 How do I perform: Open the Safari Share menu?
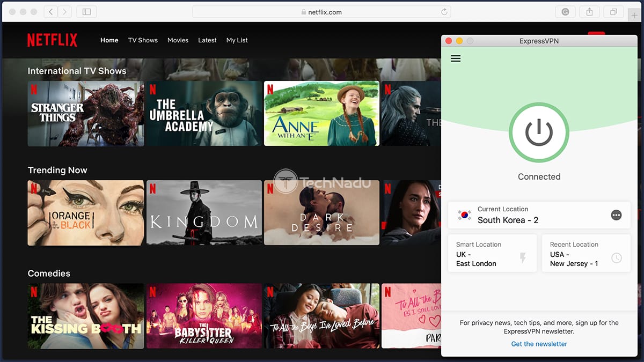[589, 12]
